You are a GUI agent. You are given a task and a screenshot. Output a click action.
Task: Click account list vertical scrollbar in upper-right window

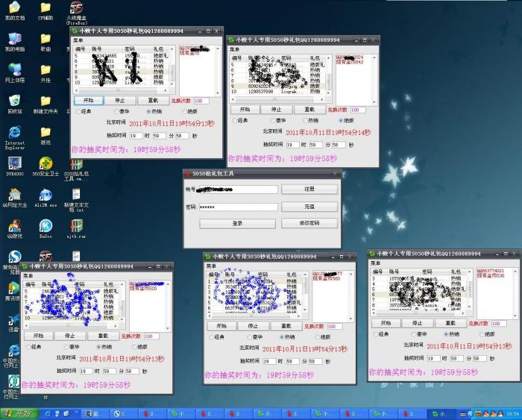pos(329,76)
